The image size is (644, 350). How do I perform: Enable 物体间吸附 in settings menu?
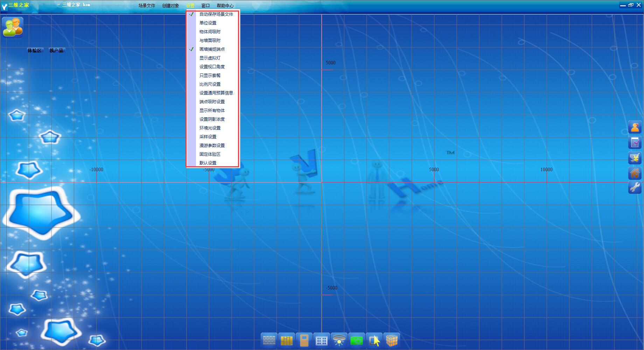[210, 32]
